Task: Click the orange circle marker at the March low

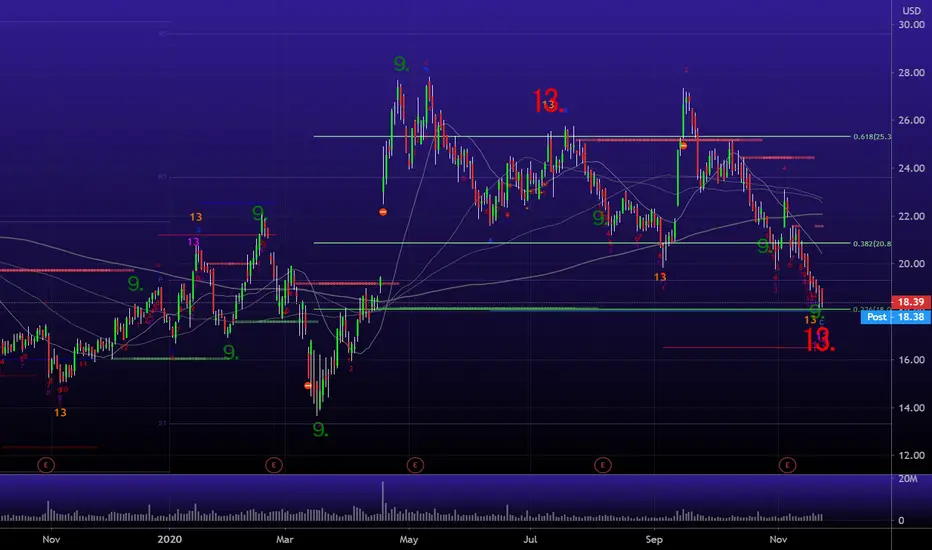Action: [308, 386]
